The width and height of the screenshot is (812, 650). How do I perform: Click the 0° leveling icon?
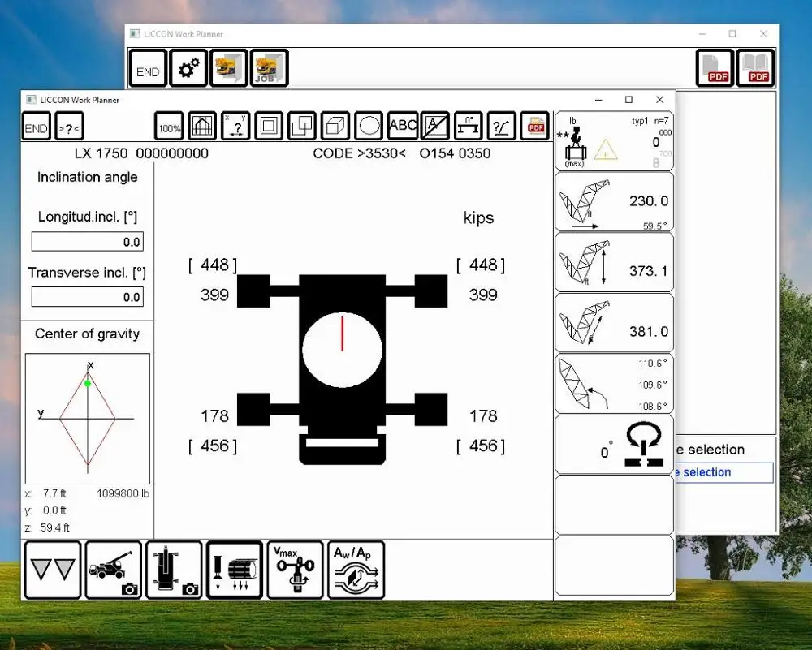469,127
